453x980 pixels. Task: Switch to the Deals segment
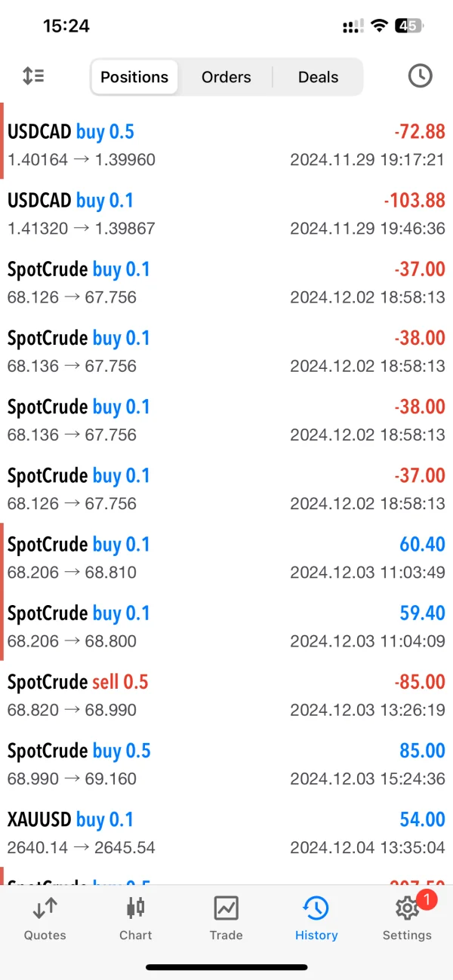point(318,77)
